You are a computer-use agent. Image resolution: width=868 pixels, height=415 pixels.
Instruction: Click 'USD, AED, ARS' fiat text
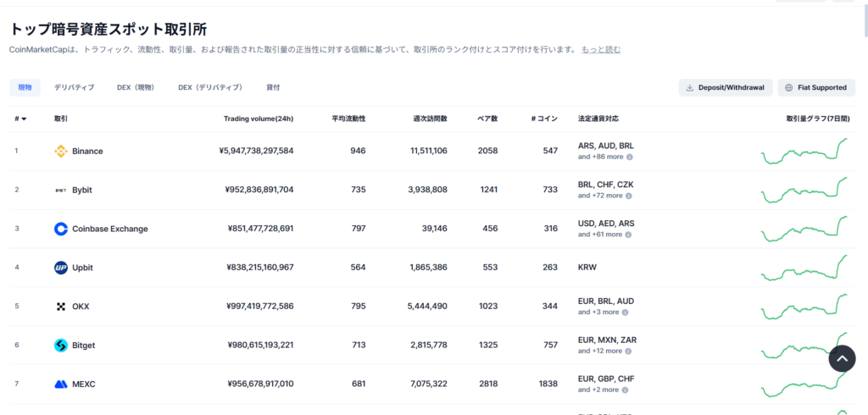606,224
